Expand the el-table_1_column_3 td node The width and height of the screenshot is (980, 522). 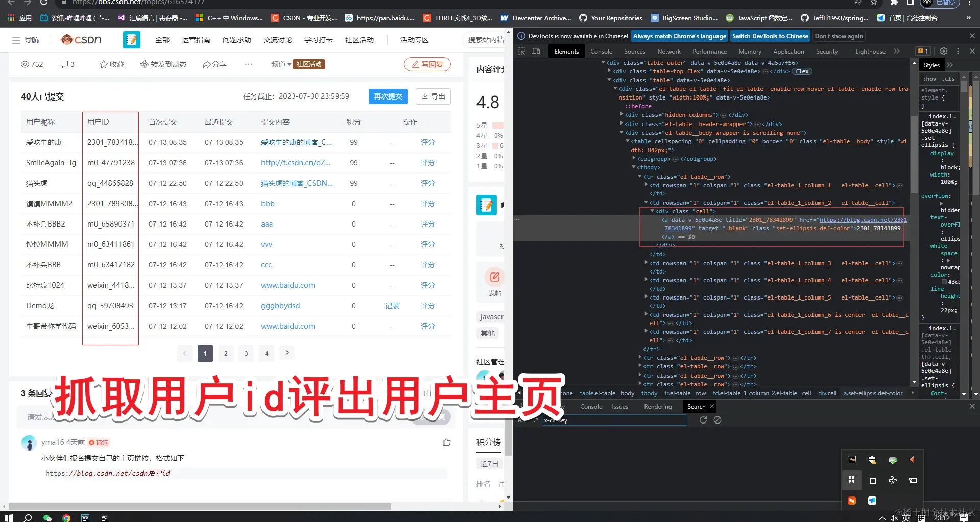tap(646, 263)
